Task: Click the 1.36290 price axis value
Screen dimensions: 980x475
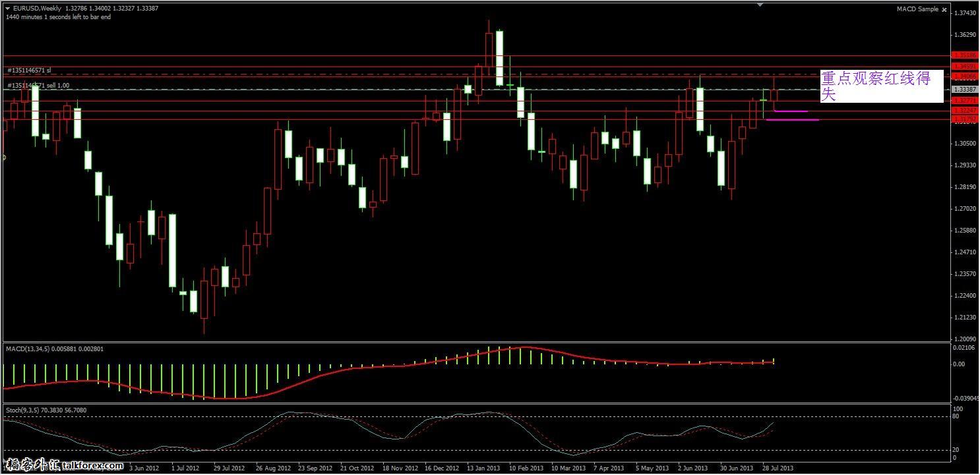Action: coord(966,34)
